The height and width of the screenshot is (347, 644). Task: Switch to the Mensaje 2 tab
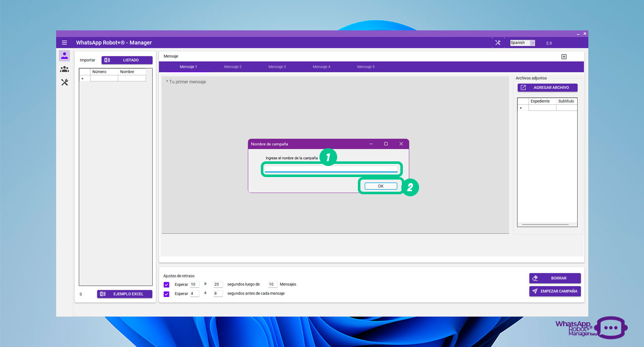[233, 67]
